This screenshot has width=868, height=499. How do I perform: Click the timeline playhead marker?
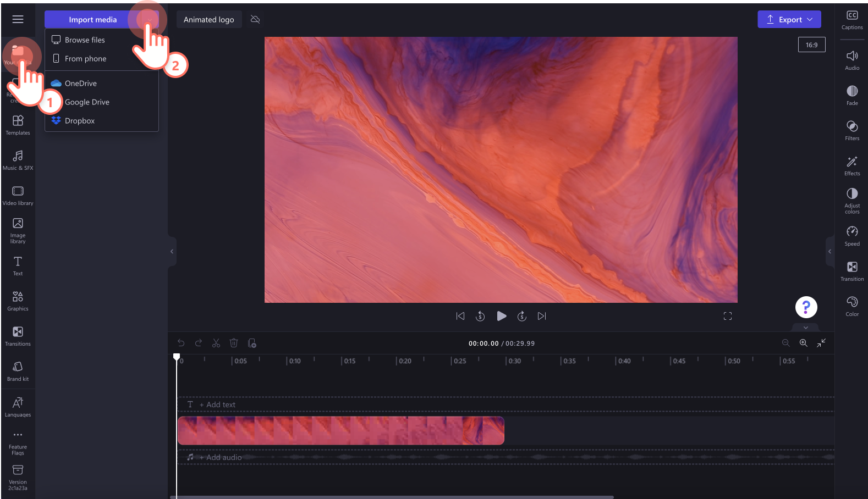177,357
